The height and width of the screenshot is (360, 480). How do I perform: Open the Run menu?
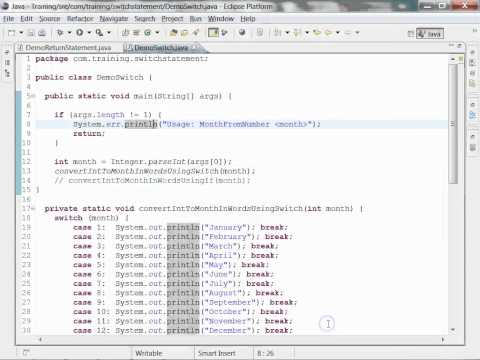[x=196, y=19]
